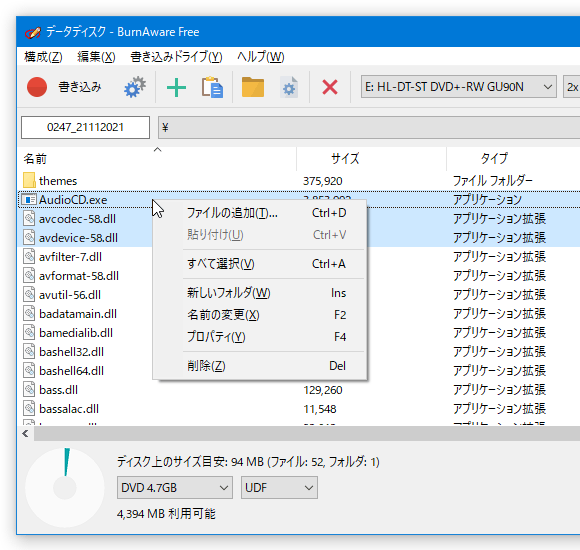Expand the E: HL-DT-ST DVD+-RW drive dropdown
The image size is (580, 550).
[x=547, y=87]
